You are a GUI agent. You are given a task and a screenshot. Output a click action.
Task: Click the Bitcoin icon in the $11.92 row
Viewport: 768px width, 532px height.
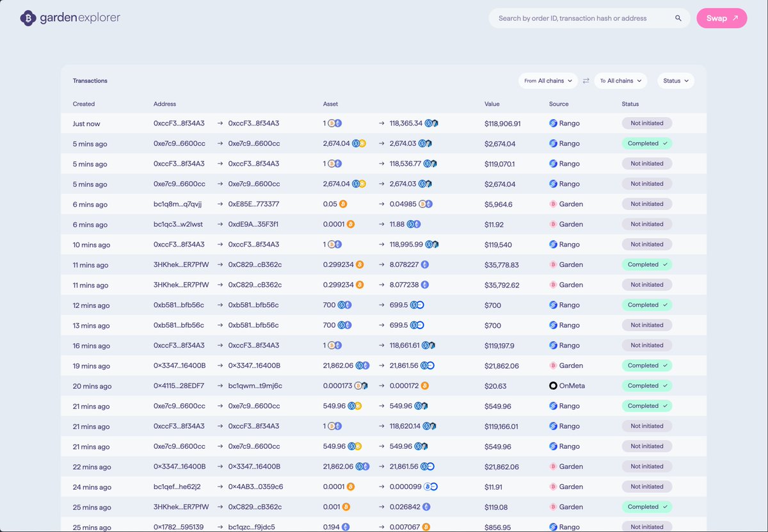coord(350,225)
